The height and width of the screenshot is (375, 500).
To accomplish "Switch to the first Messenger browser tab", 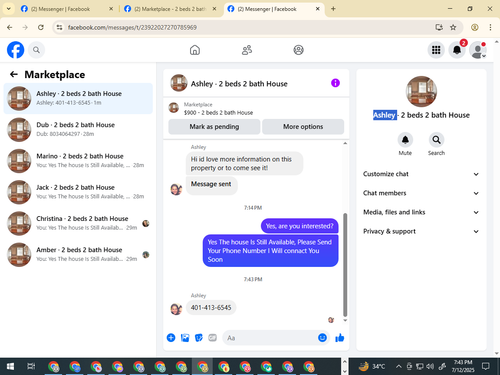I will tap(66, 9).
